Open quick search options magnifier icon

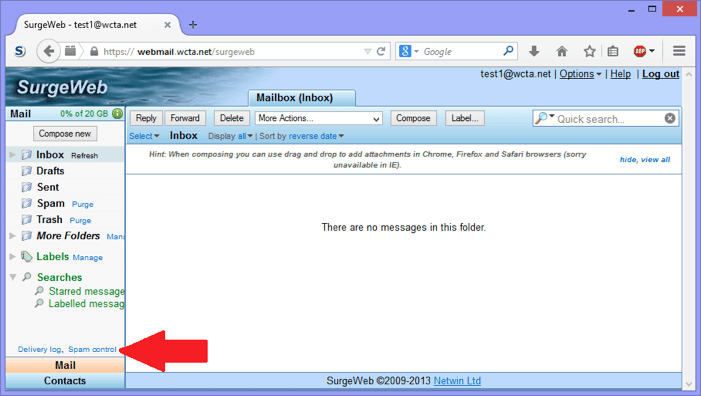coord(544,118)
